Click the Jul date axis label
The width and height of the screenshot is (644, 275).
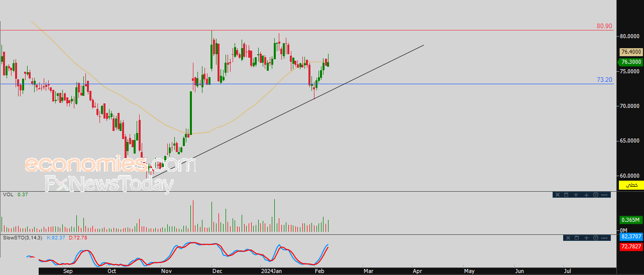click(567, 271)
